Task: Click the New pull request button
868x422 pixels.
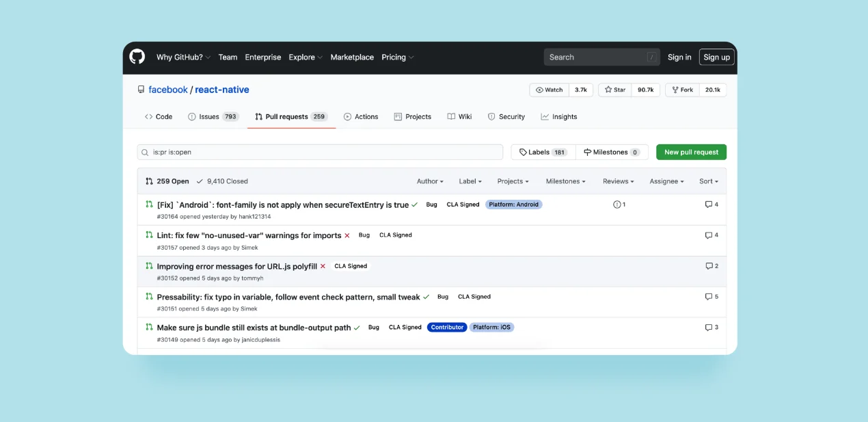Action: click(x=691, y=153)
